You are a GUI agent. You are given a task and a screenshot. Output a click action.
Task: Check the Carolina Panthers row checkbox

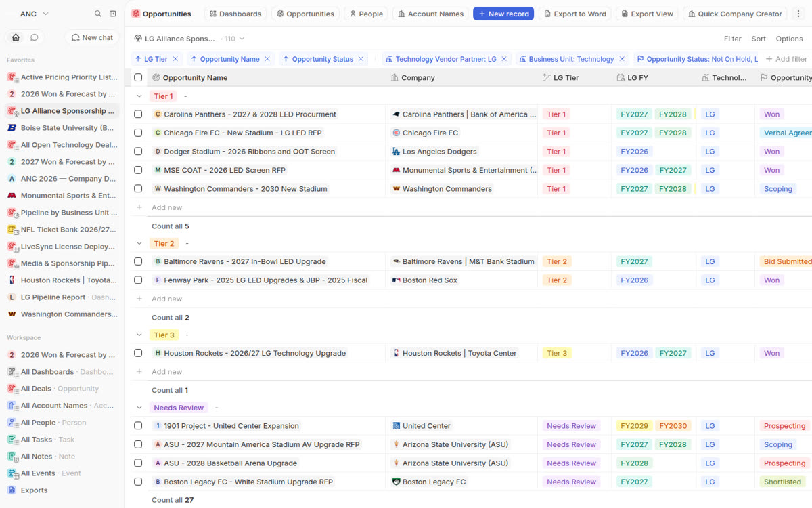click(x=138, y=114)
